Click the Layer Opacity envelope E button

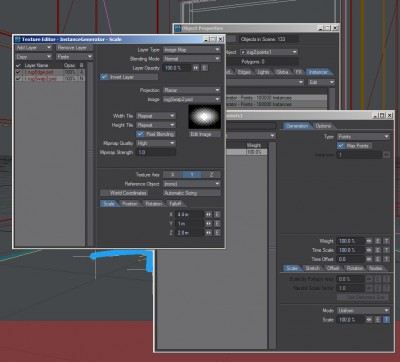click(204, 68)
